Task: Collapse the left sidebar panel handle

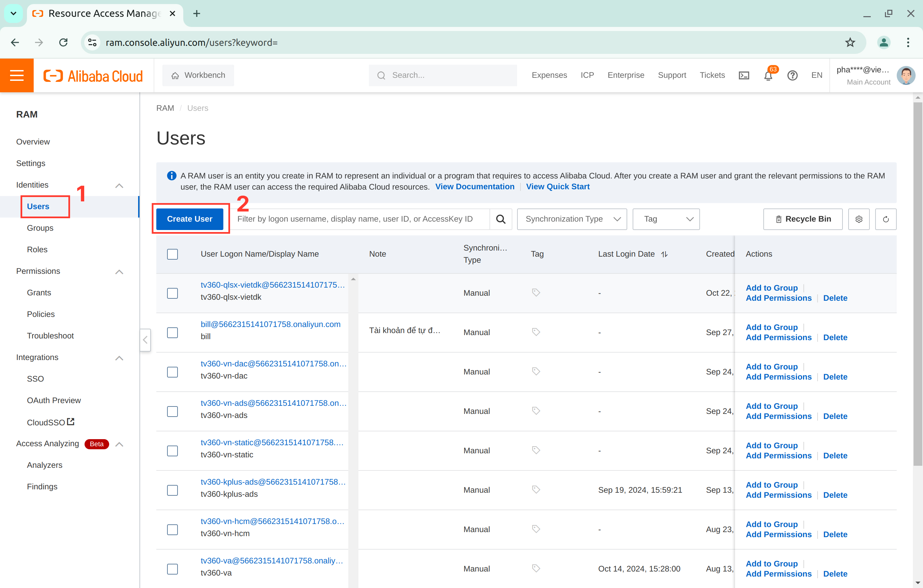Action: [x=145, y=339]
